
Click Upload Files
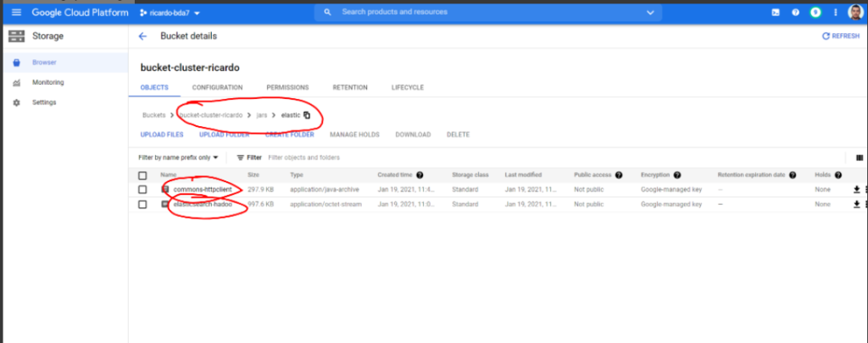[162, 135]
